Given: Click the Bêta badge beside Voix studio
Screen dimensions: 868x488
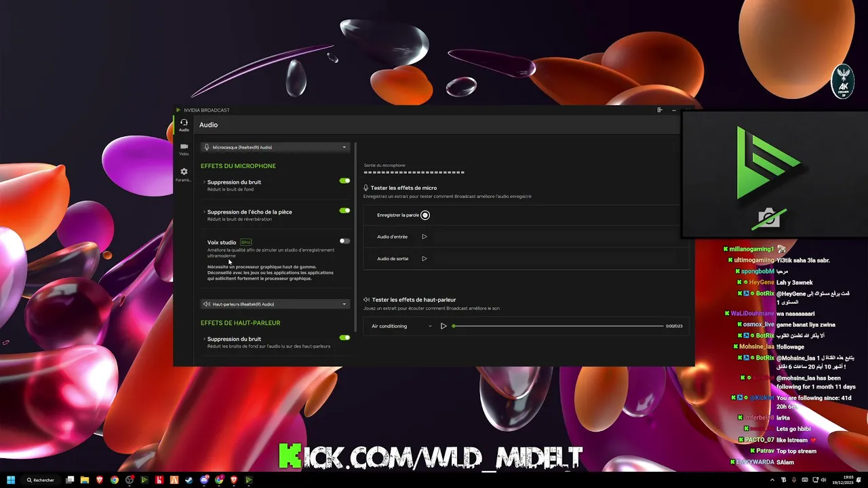Looking at the screenshot, I should coord(245,242).
